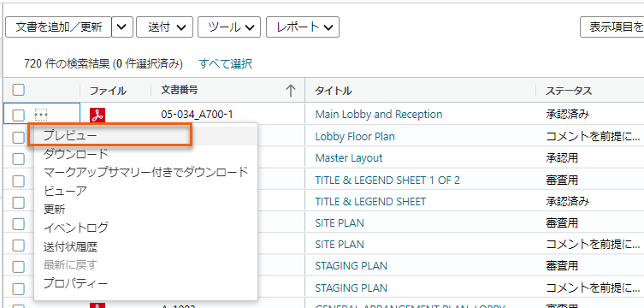Screen dimensions: 644x308
Task: Click the 720 件の検索結果 count text
Action: (67, 63)
